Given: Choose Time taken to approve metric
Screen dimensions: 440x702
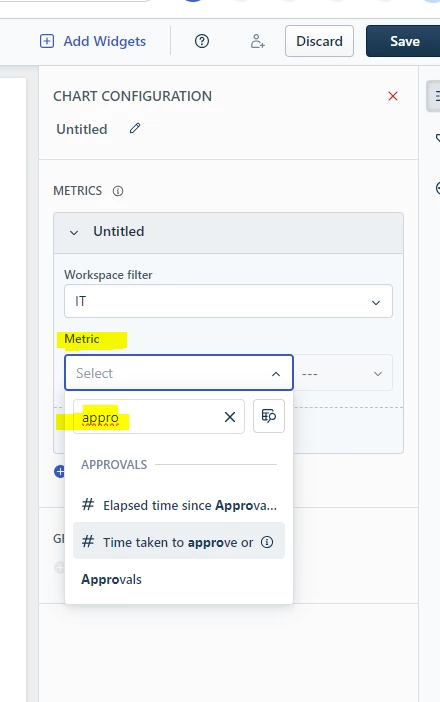Looking at the screenshot, I should pos(179,542).
